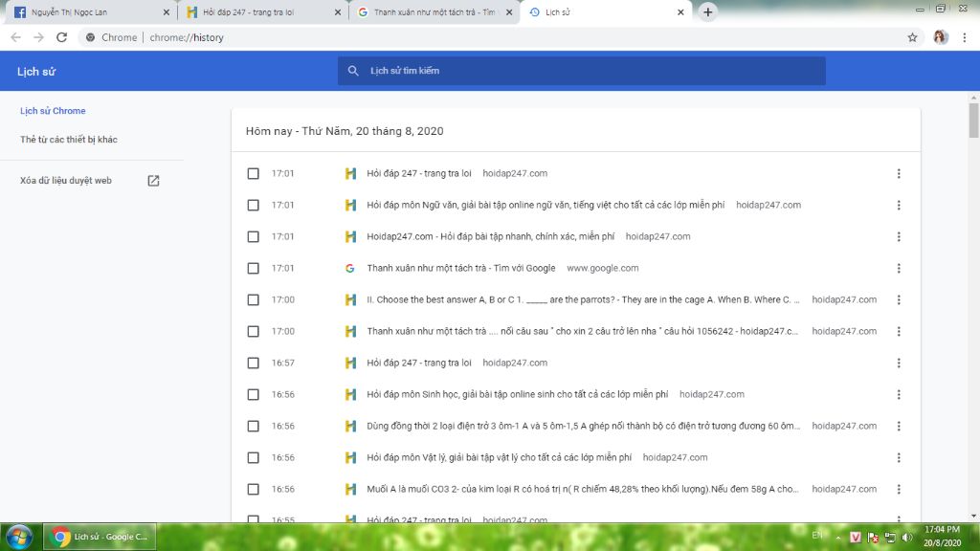Open link Thanh xuân như một tách trà - Tìm với Google
Screen dimensions: 980x551
pos(461,268)
